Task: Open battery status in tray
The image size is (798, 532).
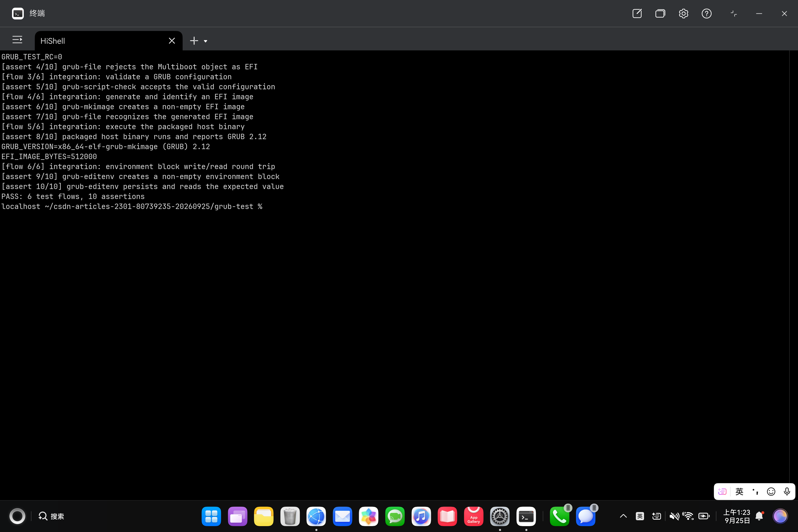Action: coord(704,516)
